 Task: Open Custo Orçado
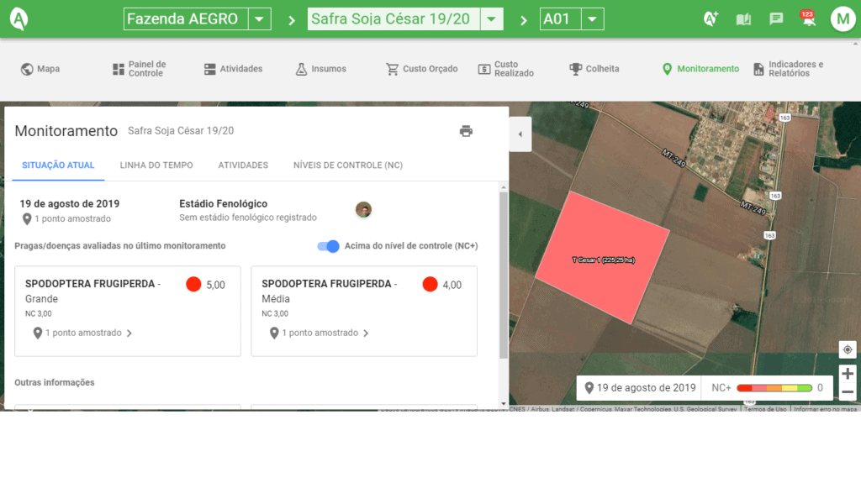(x=420, y=69)
